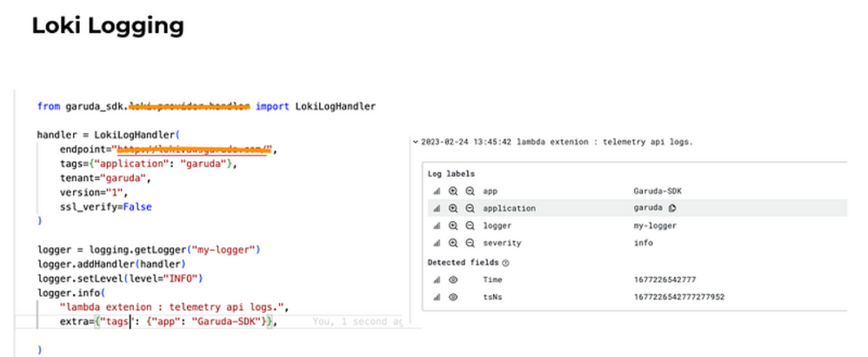Click the extra={"tags"...} code line

pyautogui.click(x=168, y=321)
